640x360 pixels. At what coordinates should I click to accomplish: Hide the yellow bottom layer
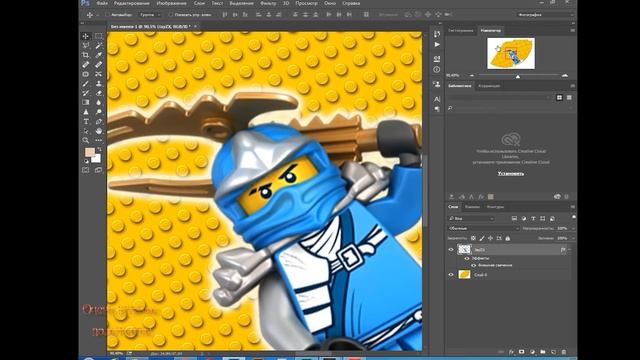(451, 275)
